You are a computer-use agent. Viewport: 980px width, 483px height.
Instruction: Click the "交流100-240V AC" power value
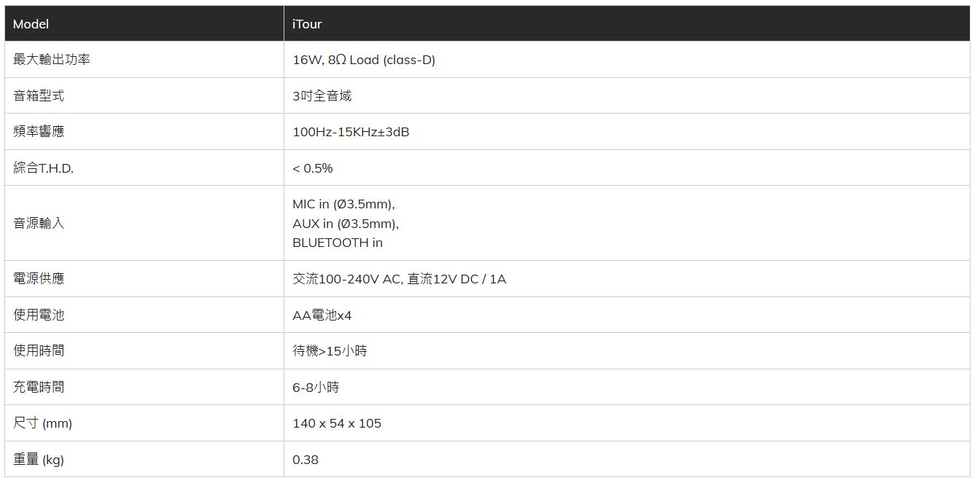(x=346, y=278)
